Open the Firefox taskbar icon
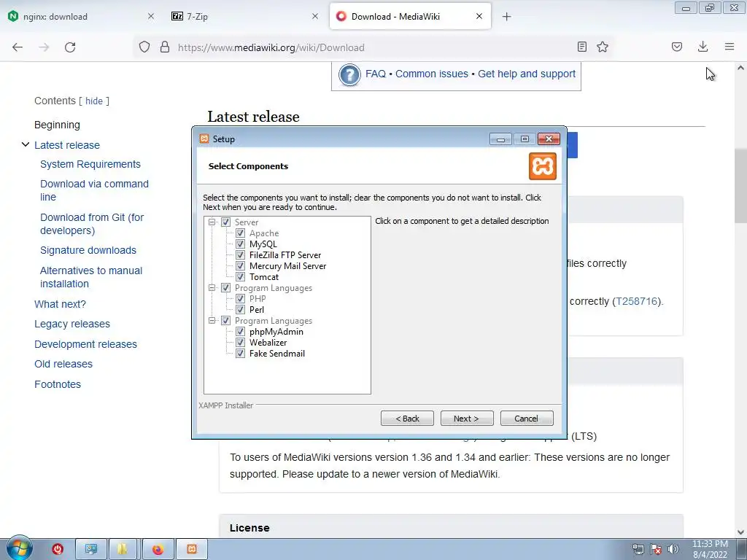The width and height of the screenshot is (747, 560). [x=158, y=549]
